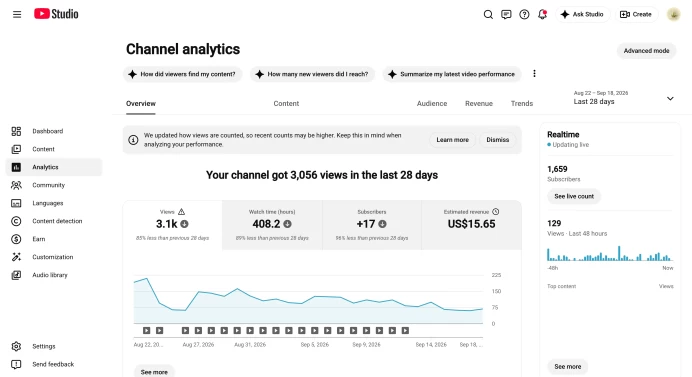Image resolution: width=692 pixels, height=377 pixels.
Task: Open the notifications bell
Action: (542, 15)
